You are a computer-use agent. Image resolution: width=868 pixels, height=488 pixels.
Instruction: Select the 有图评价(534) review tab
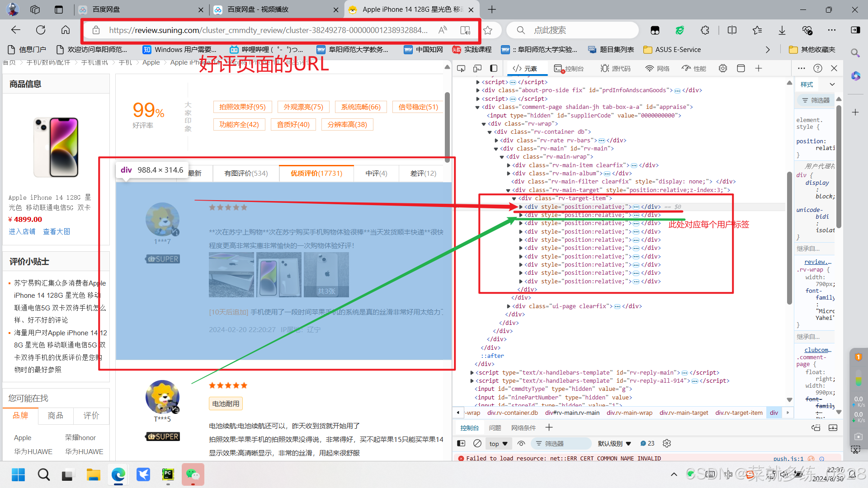coord(246,174)
